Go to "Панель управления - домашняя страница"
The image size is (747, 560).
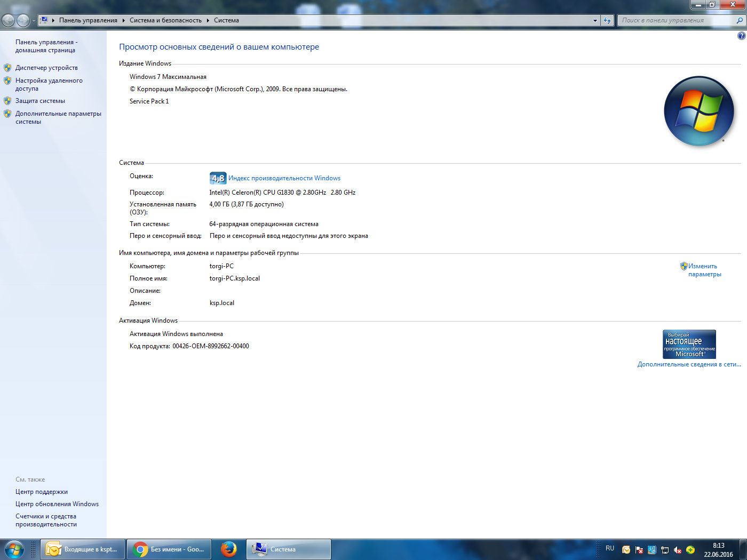[x=46, y=46]
